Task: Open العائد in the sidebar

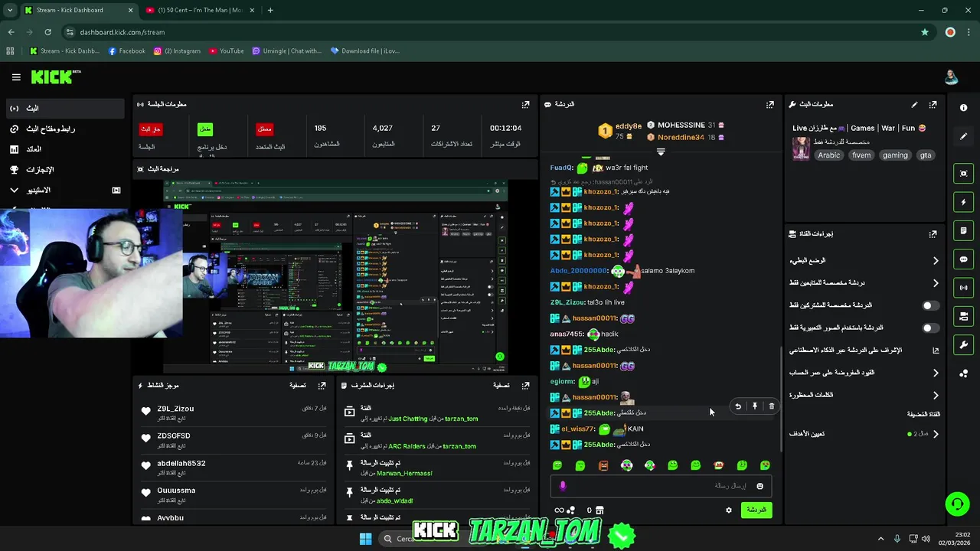Action: click(64, 149)
